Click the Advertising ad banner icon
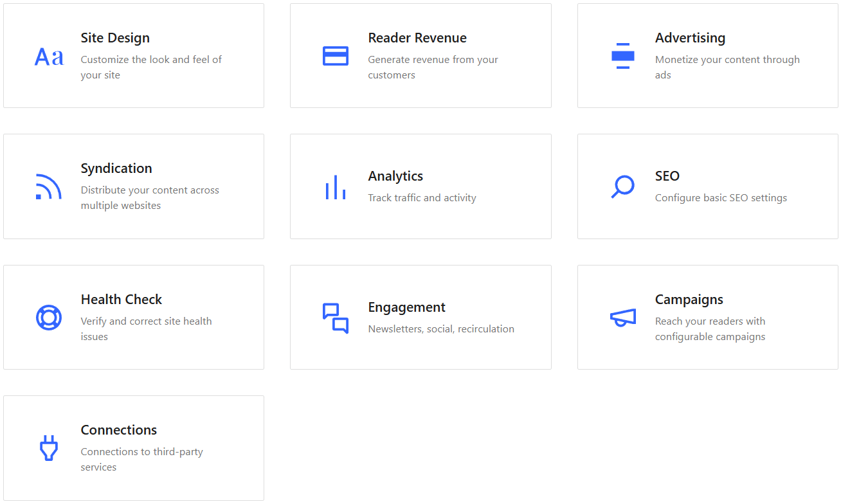The height and width of the screenshot is (504, 841). [622, 56]
